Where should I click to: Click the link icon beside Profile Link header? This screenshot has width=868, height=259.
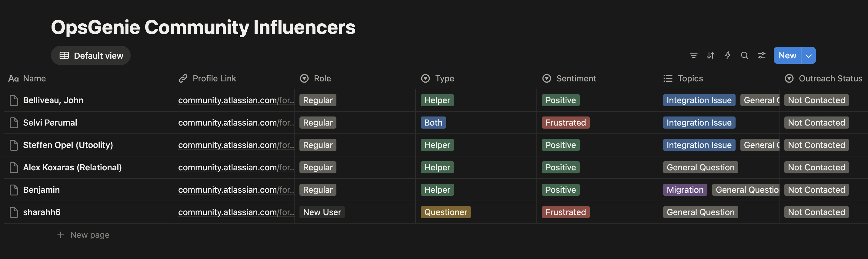(183, 78)
